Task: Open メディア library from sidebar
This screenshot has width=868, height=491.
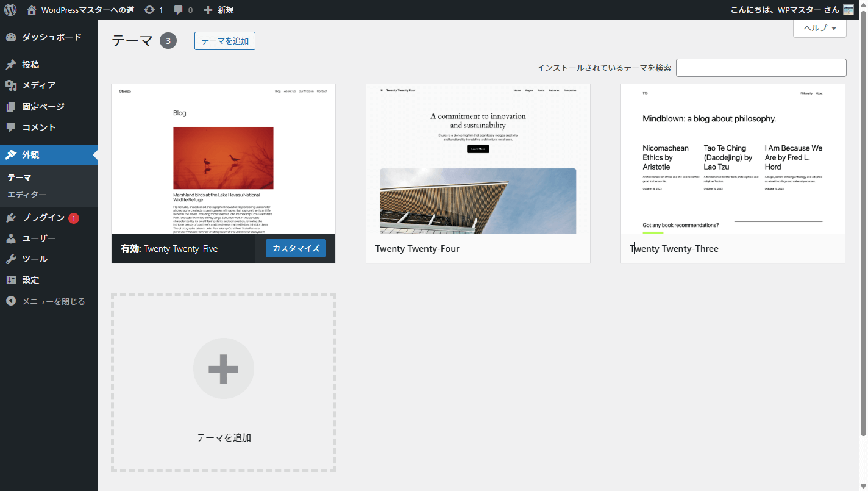Action: point(38,85)
